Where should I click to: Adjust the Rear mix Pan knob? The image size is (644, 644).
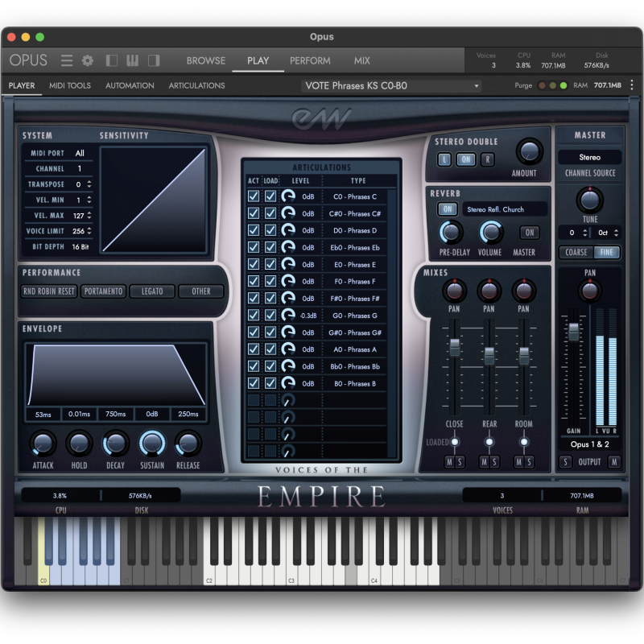pos(489,291)
